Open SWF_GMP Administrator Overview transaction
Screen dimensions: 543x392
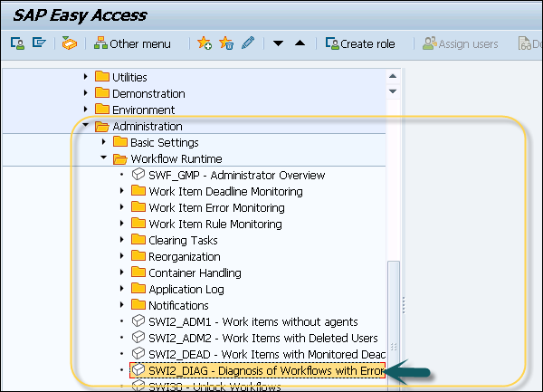(237, 175)
